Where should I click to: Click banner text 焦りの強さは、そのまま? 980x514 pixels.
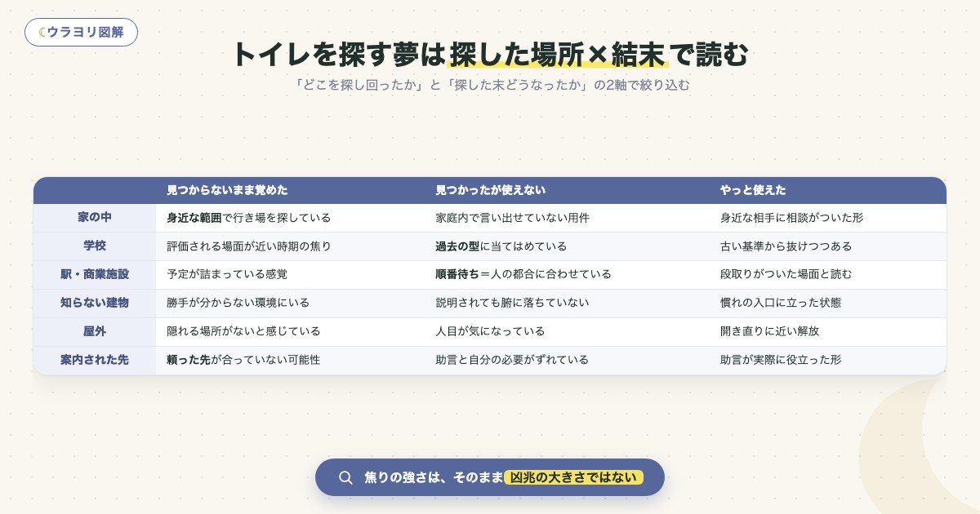[433, 478]
